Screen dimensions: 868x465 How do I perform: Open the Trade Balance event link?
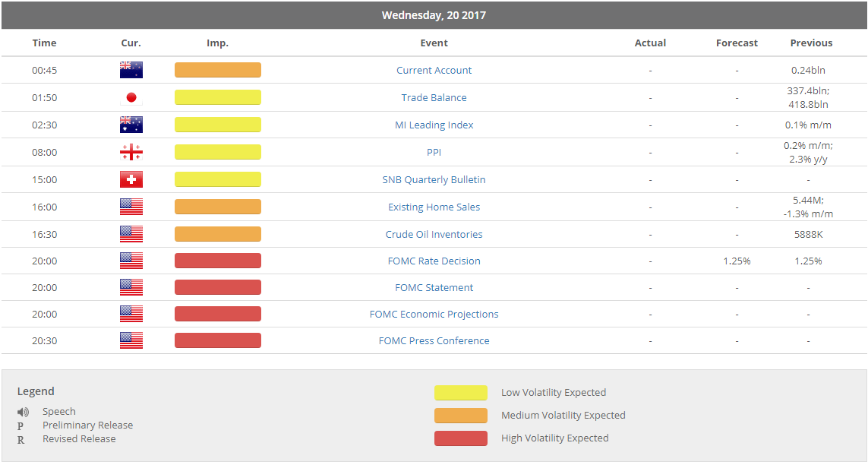click(434, 97)
